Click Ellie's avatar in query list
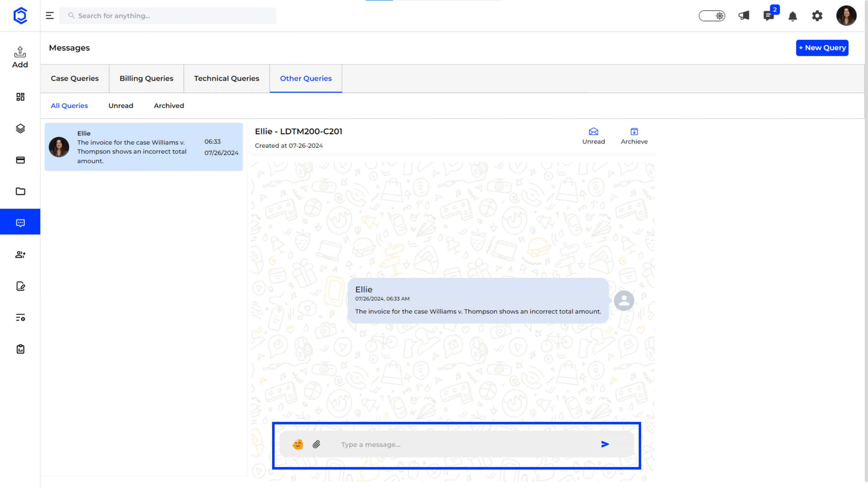The width and height of the screenshot is (868, 488). 59,147
